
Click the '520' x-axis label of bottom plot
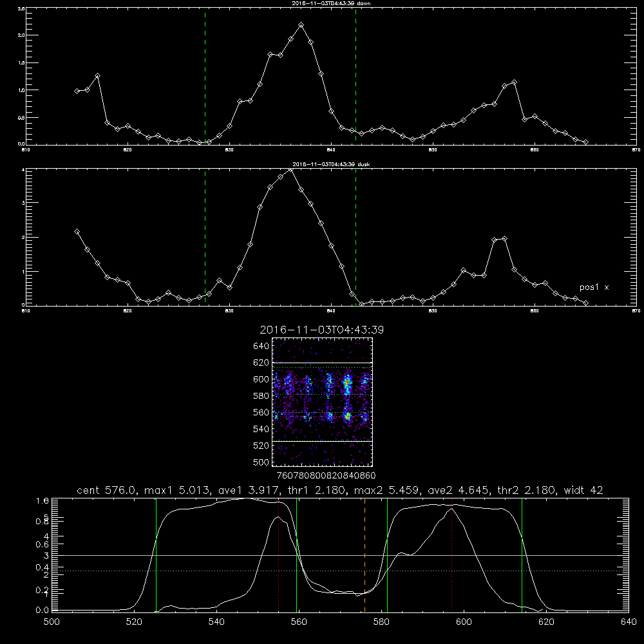[x=134, y=622]
